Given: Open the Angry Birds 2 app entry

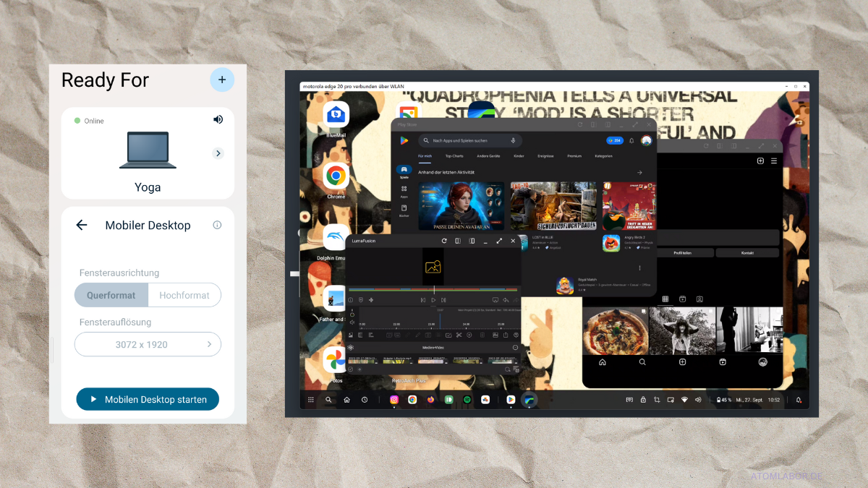Looking at the screenshot, I should click(628, 242).
